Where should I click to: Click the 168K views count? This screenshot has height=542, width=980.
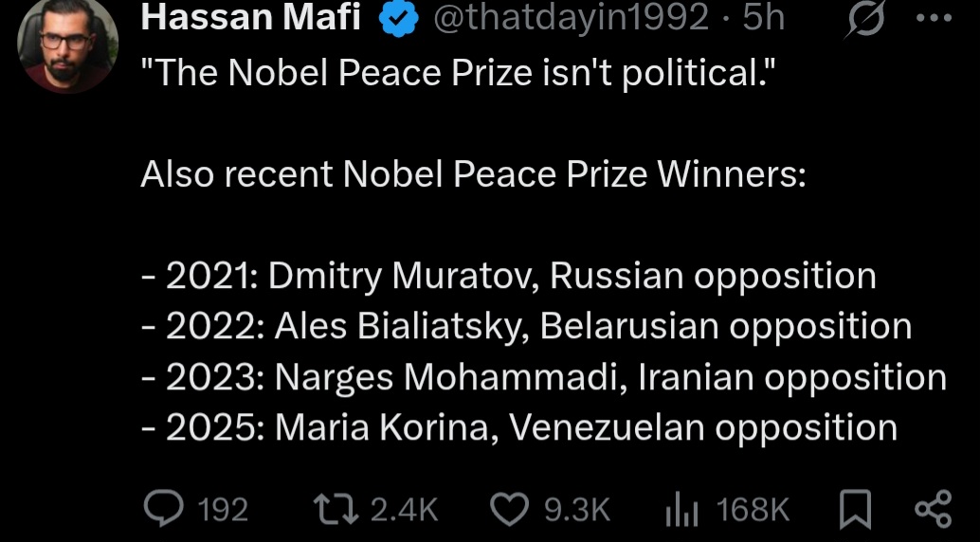(753, 510)
